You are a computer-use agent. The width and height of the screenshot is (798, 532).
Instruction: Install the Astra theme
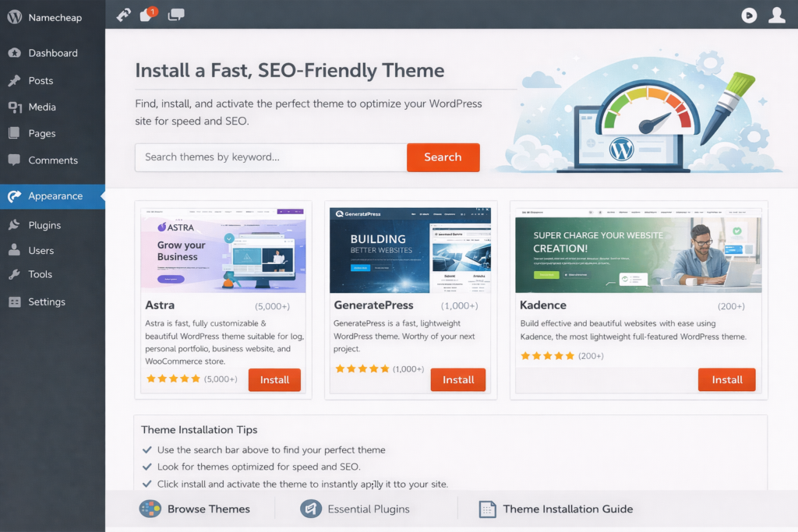pos(274,380)
